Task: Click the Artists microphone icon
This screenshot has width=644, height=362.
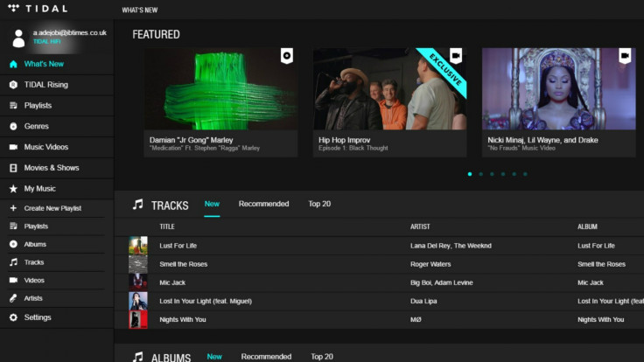Action: click(13, 298)
